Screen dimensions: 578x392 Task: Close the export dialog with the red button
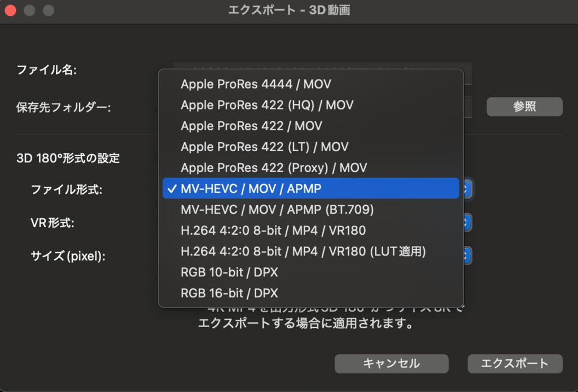(x=11, y=10)
